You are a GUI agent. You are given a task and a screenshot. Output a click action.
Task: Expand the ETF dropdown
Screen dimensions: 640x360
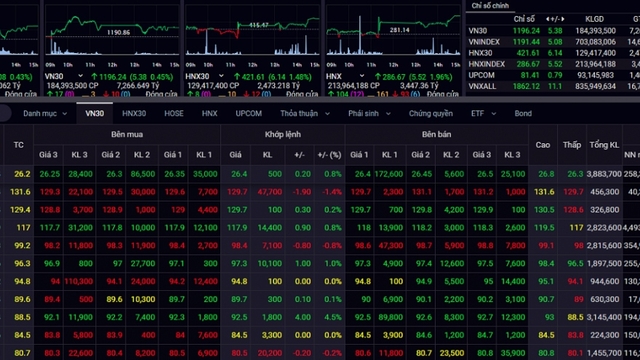[x=483, y=113]
